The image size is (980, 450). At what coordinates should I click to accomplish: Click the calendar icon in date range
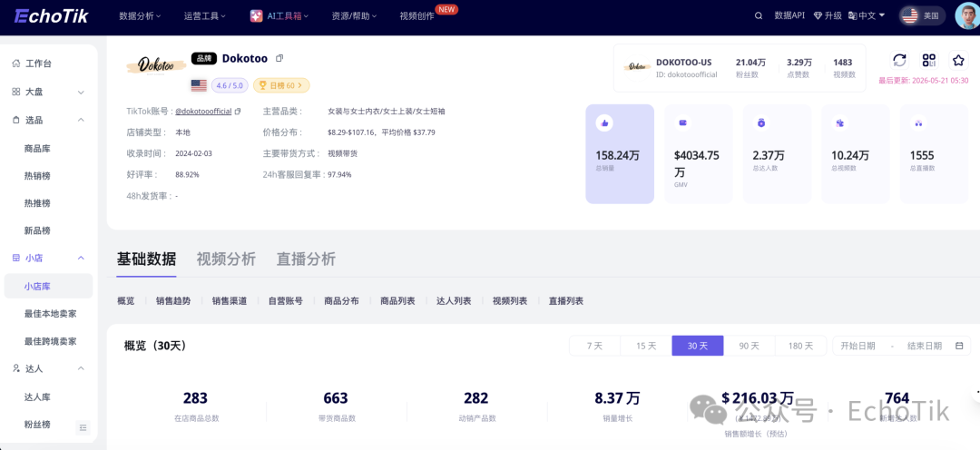point(959,346)
